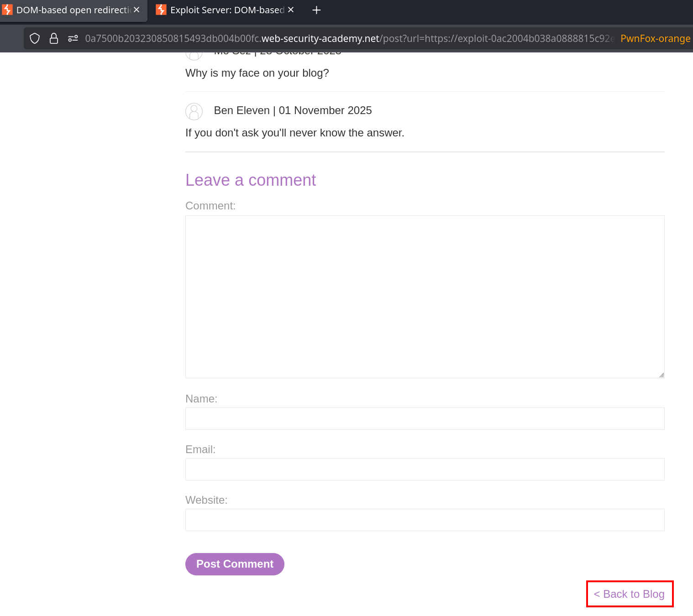Click the comment box resize handle
This screenshot has width=693, height=616.
pyautogui.click(x=661, y=375)
